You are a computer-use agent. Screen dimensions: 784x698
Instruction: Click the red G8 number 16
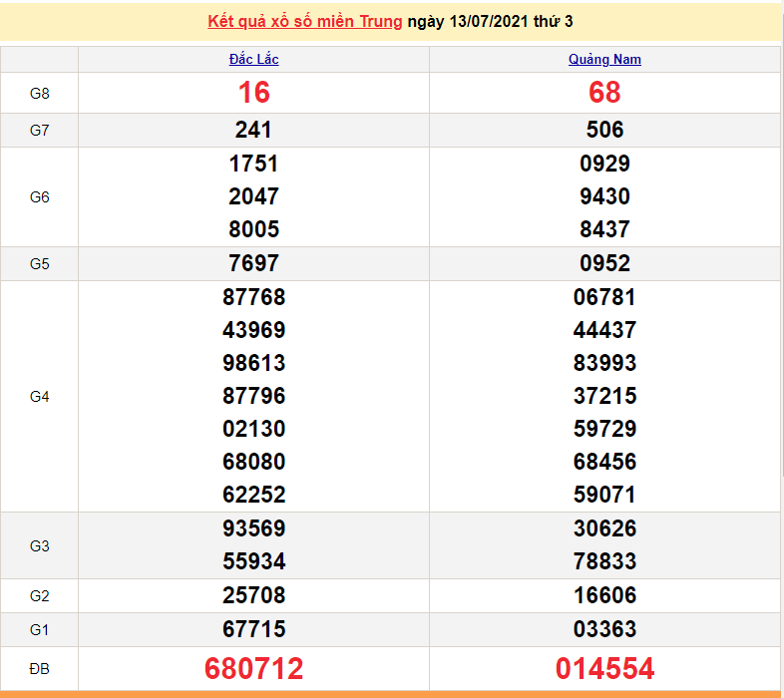click(x=253, y=93)
